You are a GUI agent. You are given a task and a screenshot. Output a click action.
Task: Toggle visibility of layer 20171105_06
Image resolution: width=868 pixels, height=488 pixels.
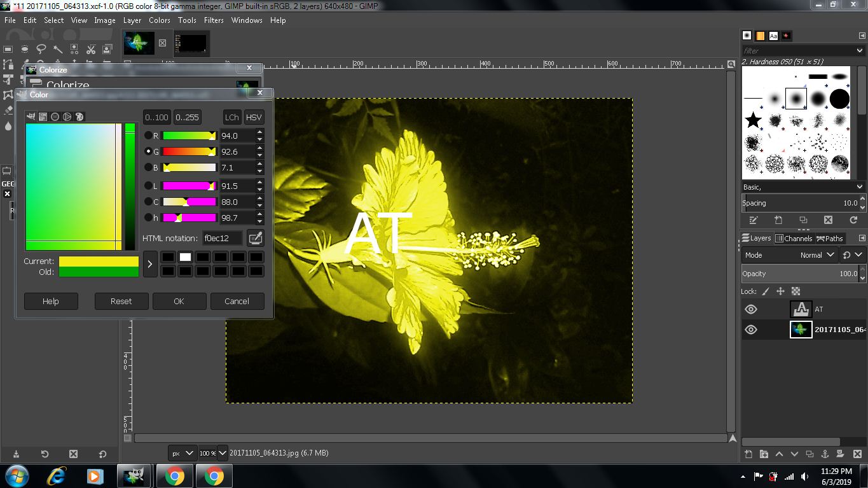coord(751,330)
